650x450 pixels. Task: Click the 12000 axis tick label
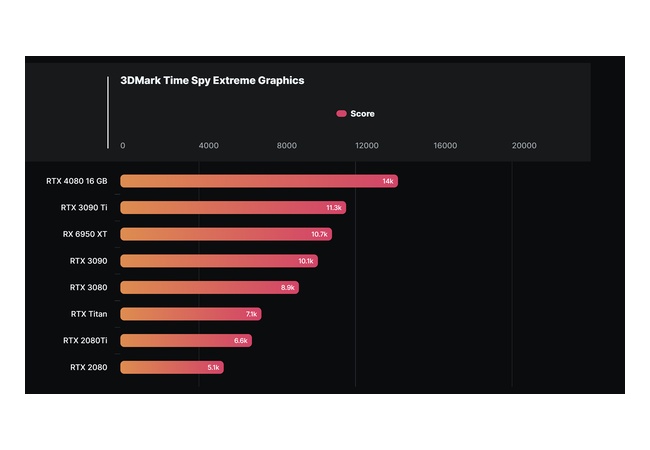tap(367, 145)
